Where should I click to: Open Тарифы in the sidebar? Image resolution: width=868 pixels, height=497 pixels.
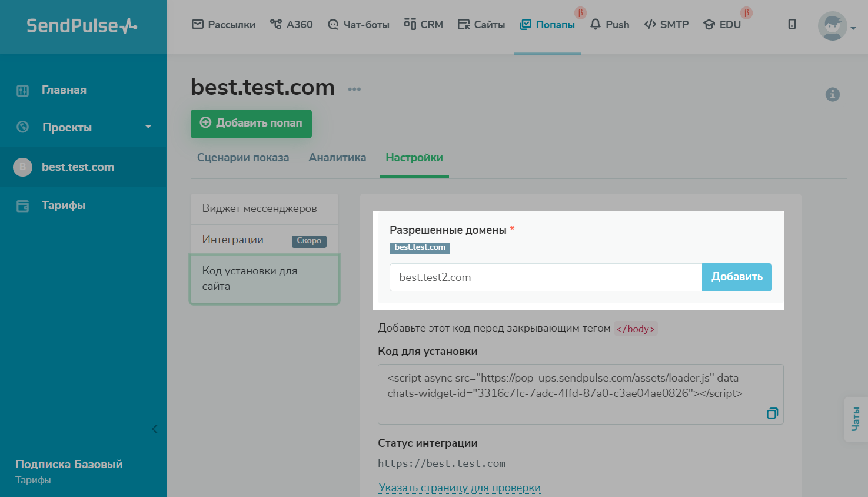click(63, 206)
